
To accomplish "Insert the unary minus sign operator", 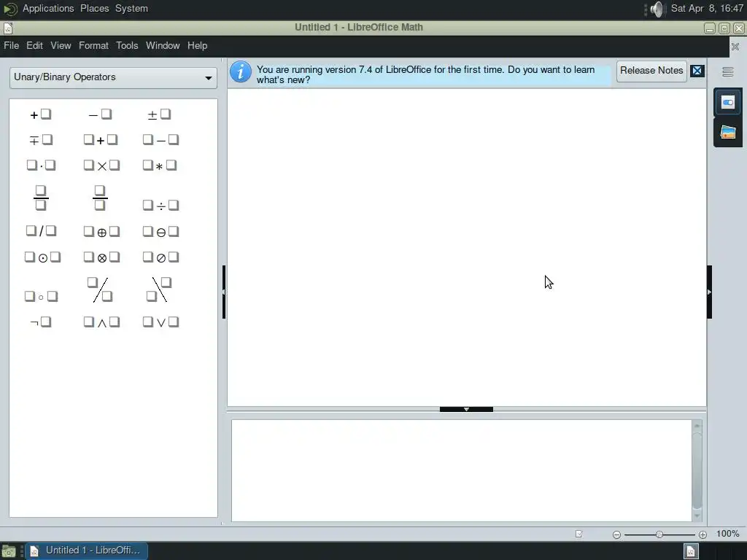I will pos(100,114).
